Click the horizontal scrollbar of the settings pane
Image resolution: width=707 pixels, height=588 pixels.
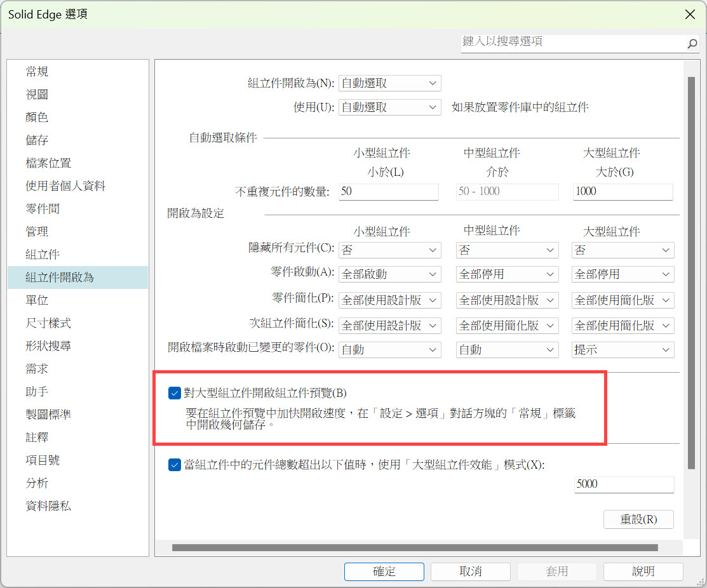pyautogui.click(x=415, y=548)
